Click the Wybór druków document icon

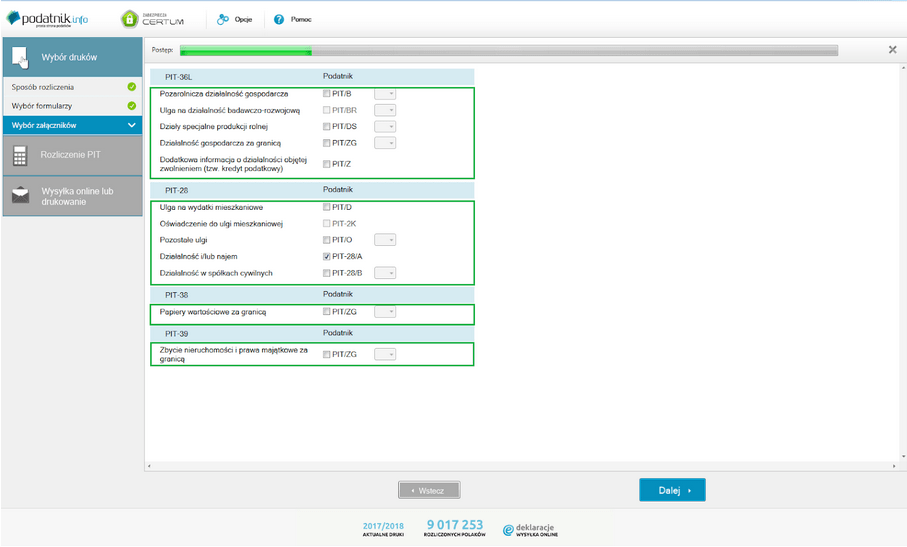[20, 57]
